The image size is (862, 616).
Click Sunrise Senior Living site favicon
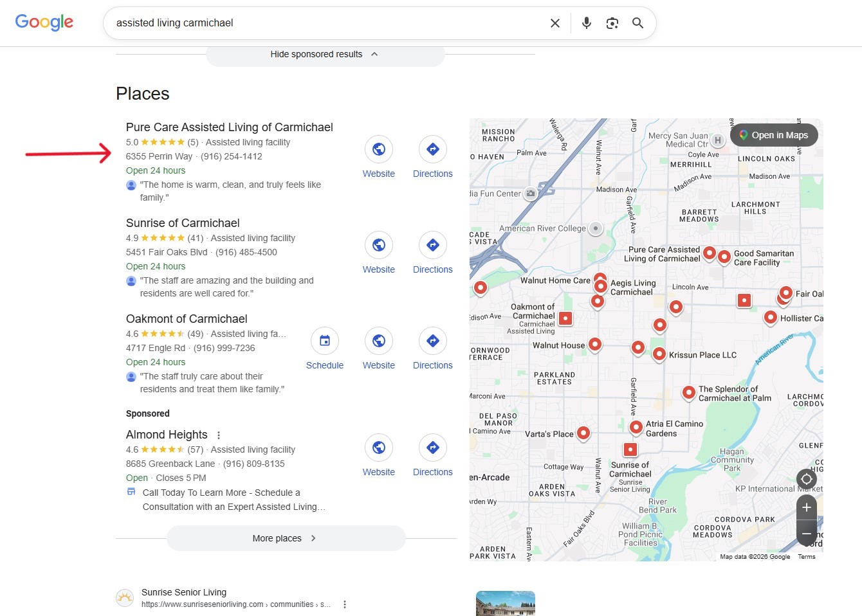point(125,598)
